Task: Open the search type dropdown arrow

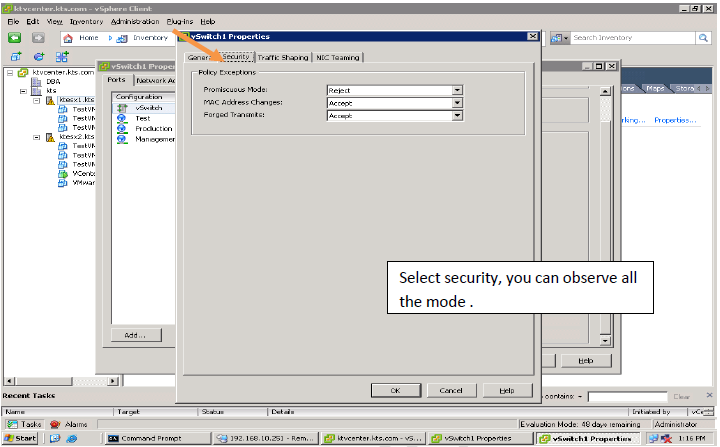Action: tap(566, 38)
